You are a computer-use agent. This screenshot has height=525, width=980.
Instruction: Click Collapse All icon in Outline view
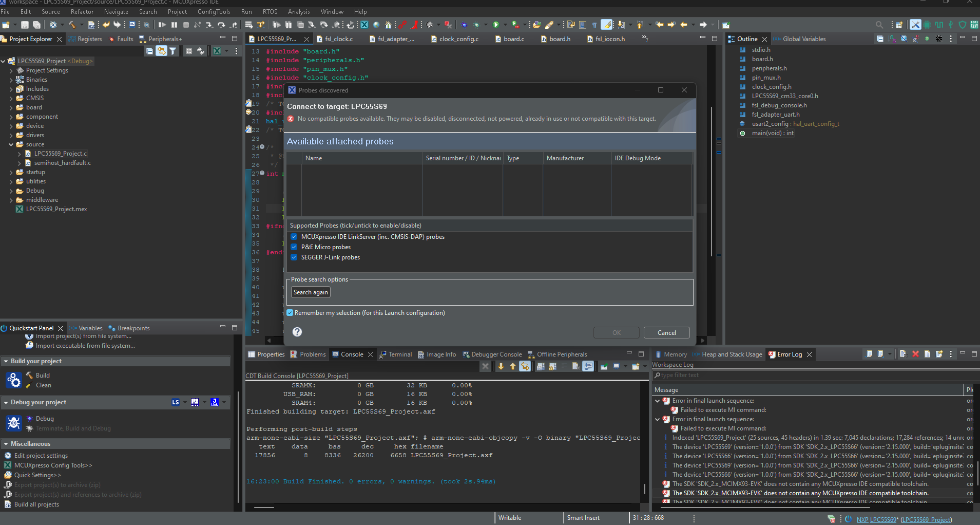pyautogui.click(x=880, y=39)
